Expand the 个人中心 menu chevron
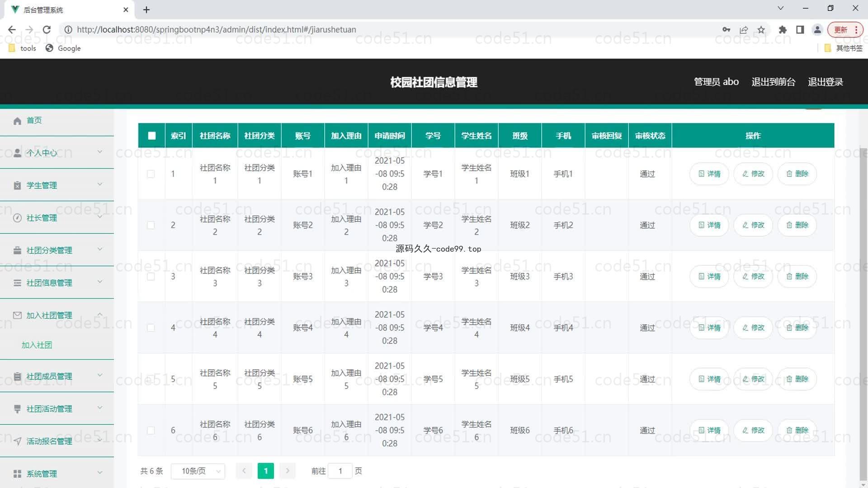 coord(100,152)
